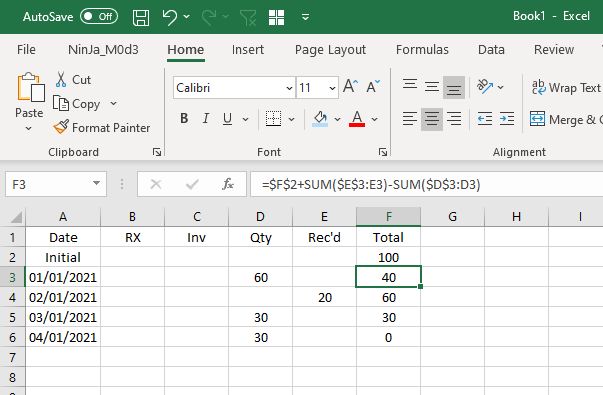The width and height of the screenshot is (603, 395).
Task: Click Align Left icon
Action: [410, 119]
